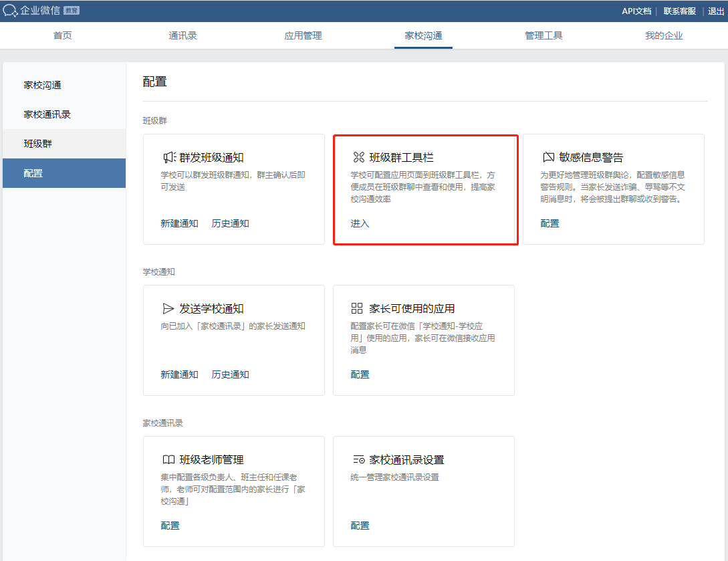This screenshot has height=561, width=728.
Task: Click 新建通知 under 群发班级通知
Action: click(180, 223)
